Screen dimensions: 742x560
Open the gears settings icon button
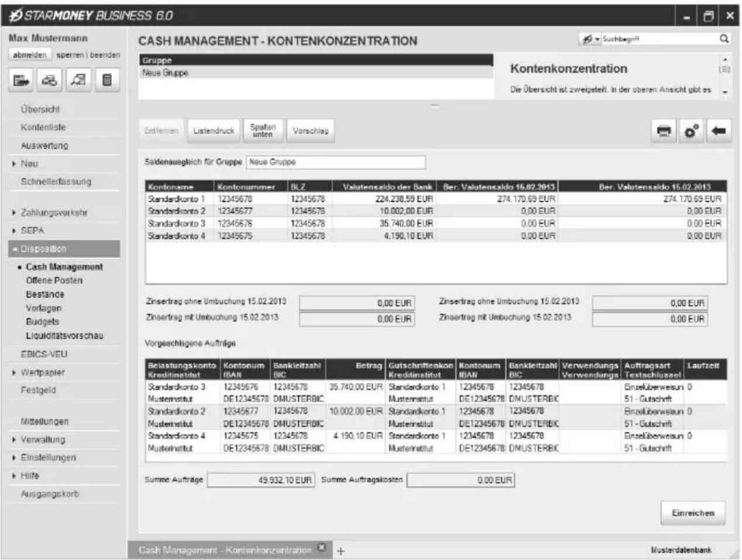(691, 131)
